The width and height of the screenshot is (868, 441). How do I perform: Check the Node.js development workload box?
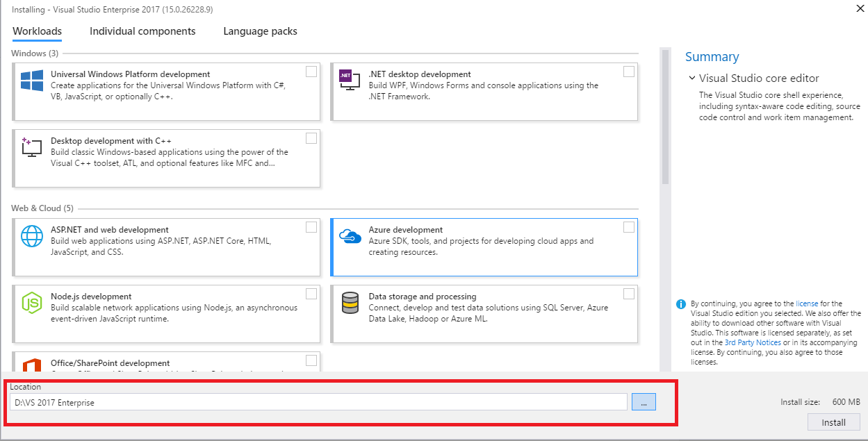pyautogui.click(x=311, y=294)
